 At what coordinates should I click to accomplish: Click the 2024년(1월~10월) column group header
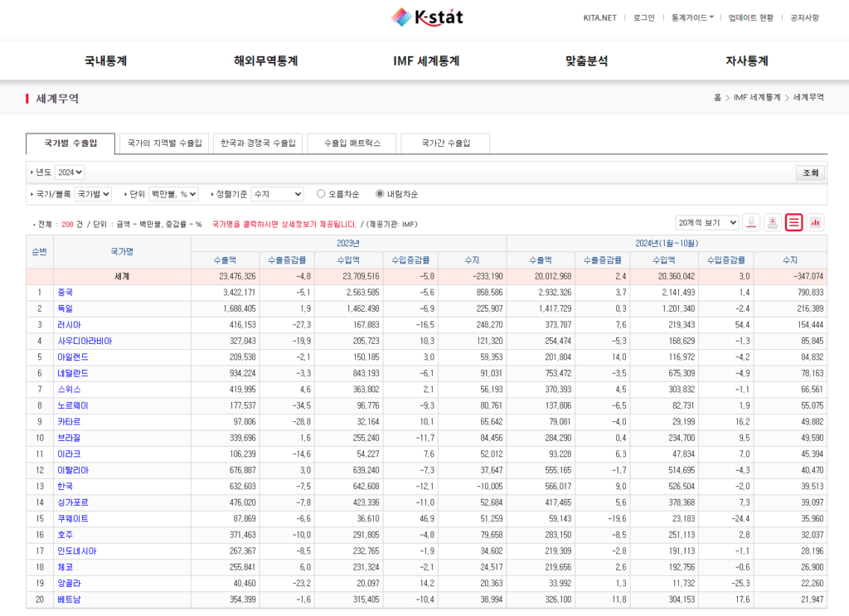click(x=667, y=244)
